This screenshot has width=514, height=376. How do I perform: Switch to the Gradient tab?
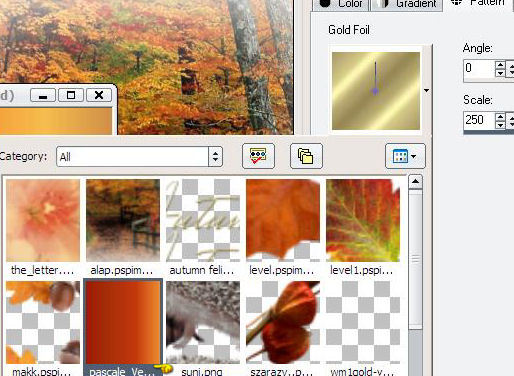pyautogui.click(x=407, y=4)
